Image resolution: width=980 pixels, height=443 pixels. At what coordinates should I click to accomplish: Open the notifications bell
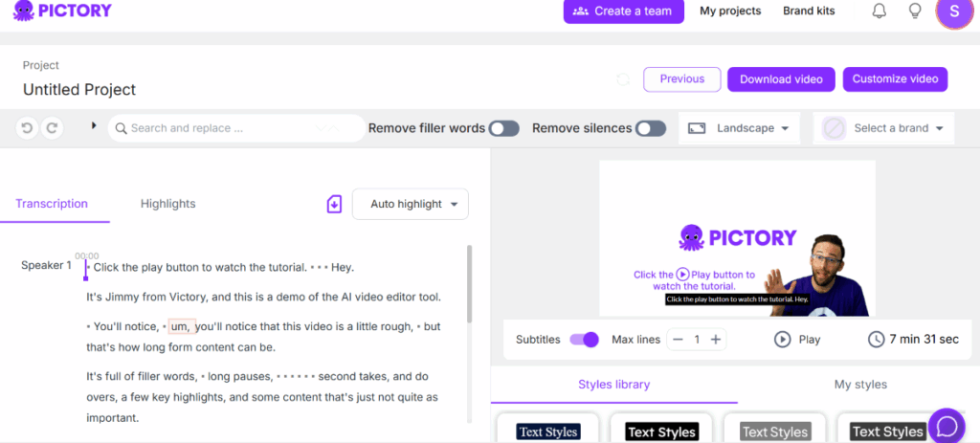(880, 11)
